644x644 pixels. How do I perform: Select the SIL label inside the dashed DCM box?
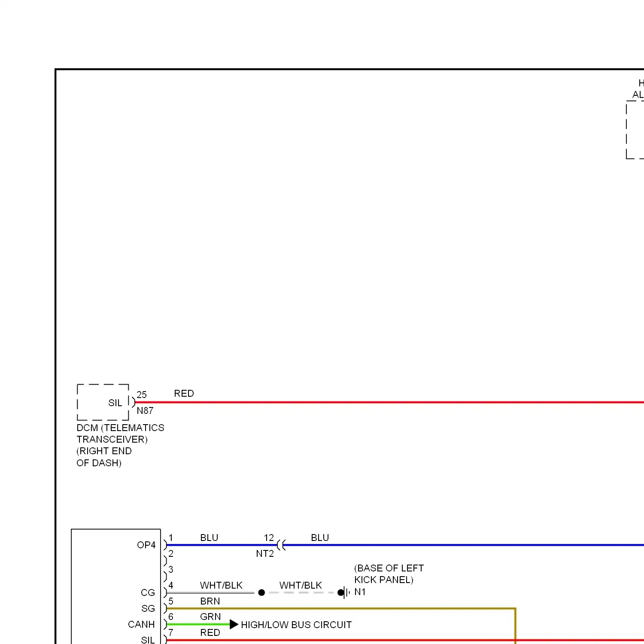pyautogui.click(x=115, y=403)
